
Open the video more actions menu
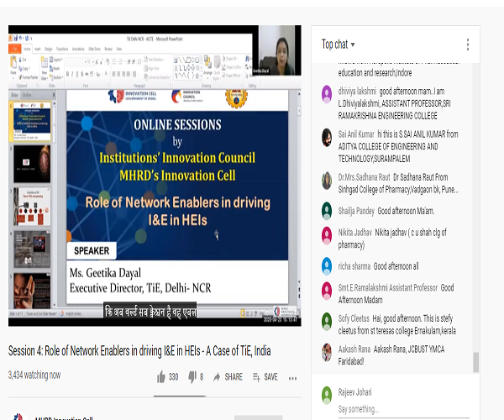(x=292, y=378)
